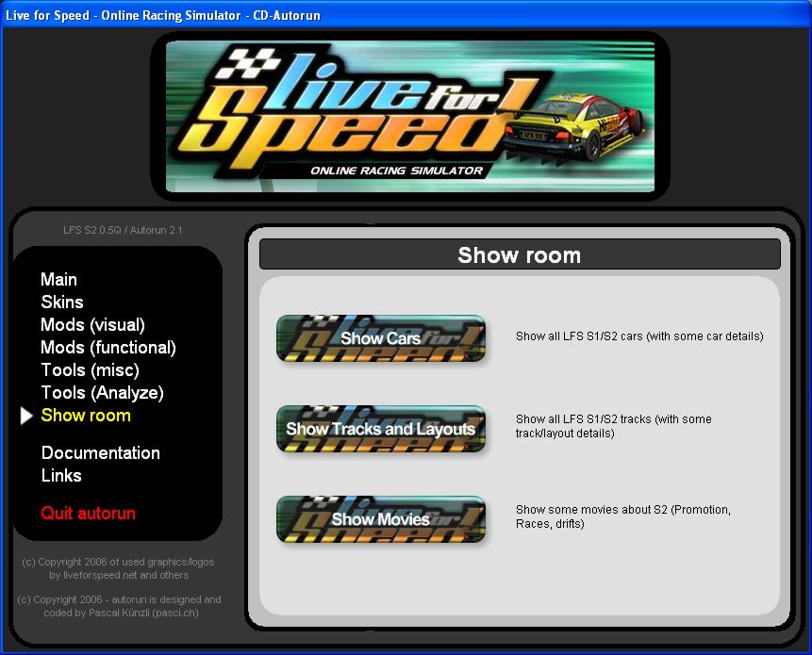Go to the Skins section
The height and width of the screenshot is (655, 812).
[x=62, y=303]
